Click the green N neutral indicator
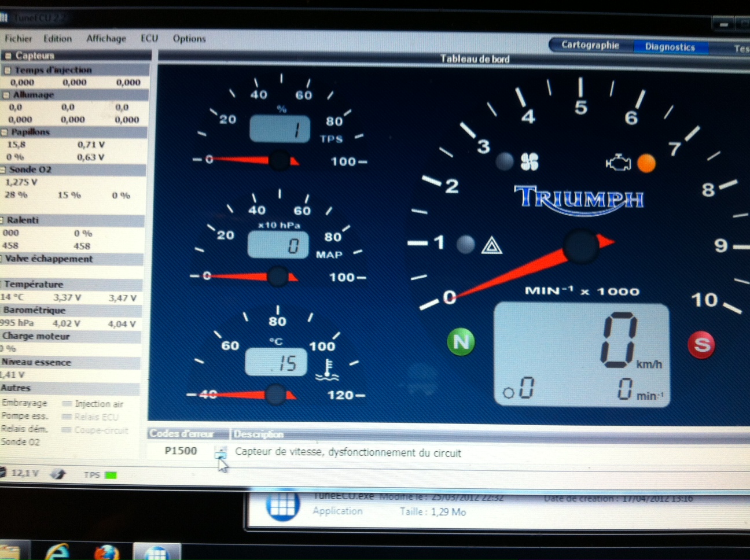 coord(461,342)
